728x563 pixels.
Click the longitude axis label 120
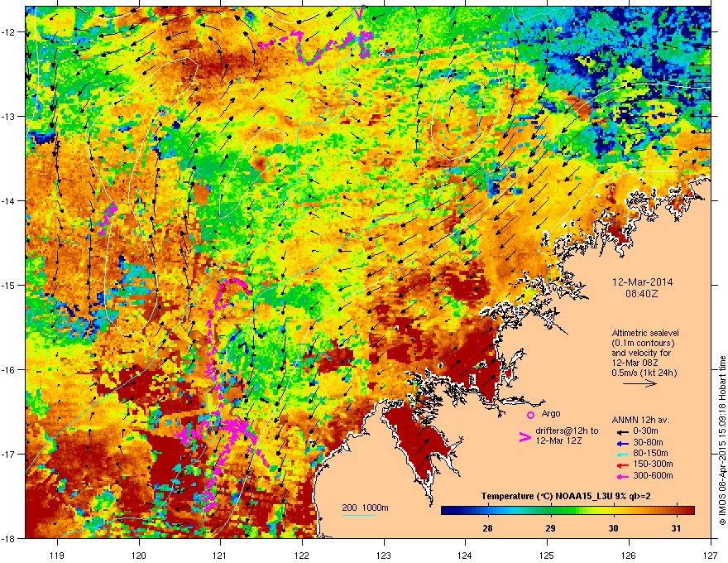pos(139,555)
